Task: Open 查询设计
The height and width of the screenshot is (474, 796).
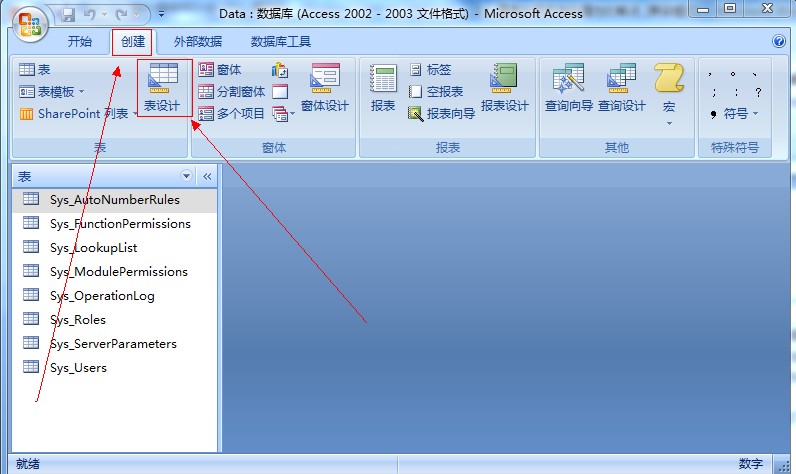Action: pyautogui.click(x=622, y=87)
